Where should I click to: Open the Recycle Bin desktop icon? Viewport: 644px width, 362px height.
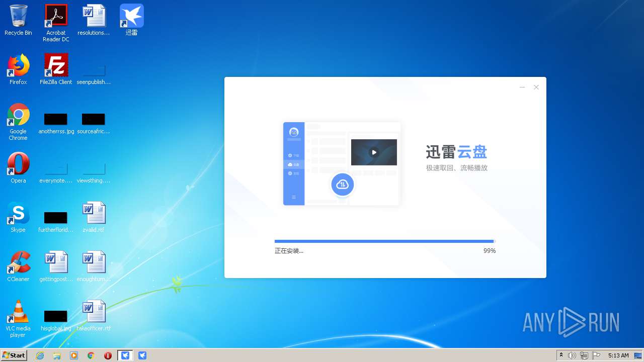(x=18, y=20)
